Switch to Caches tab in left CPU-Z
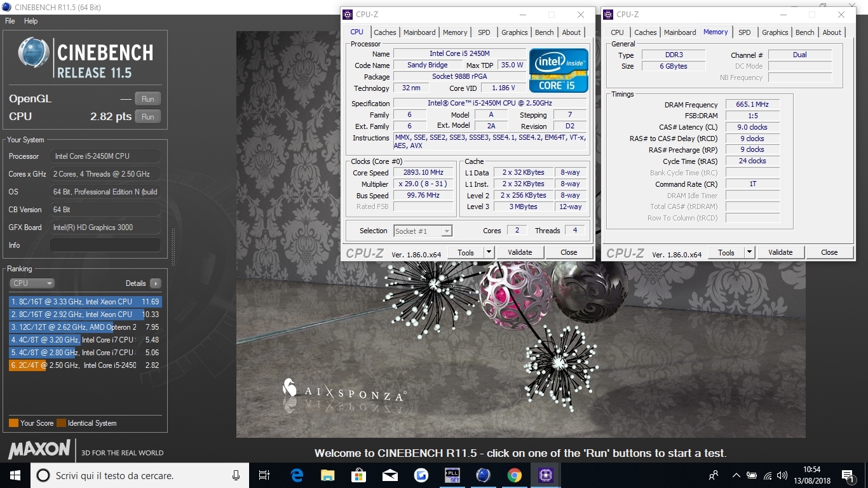The image size is (868, 488). 385,32
